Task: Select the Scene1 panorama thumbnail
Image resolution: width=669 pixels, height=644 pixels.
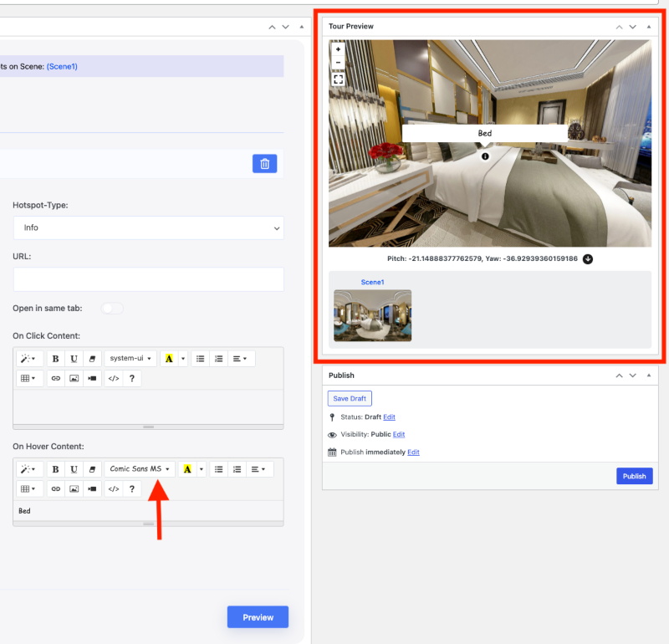Action: pos(372,315)
